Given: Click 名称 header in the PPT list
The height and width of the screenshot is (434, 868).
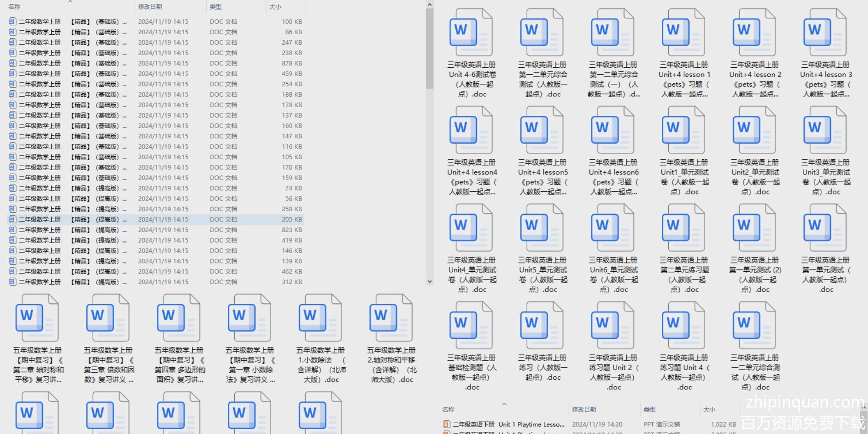Looking at the screenshot, I should coord(448,409).
